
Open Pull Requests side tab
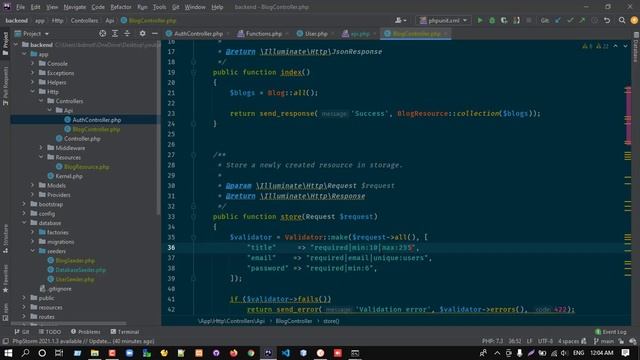pyautogui.click(x=5, y=86)
